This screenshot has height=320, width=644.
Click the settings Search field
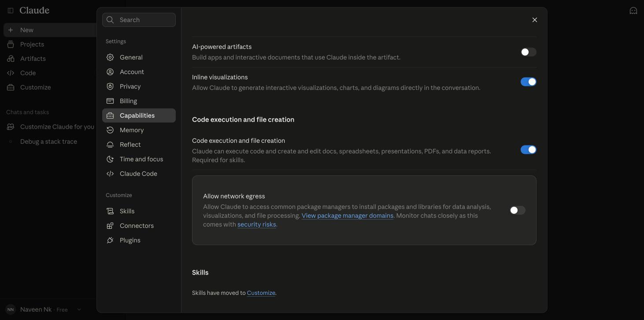click(139, 20)
